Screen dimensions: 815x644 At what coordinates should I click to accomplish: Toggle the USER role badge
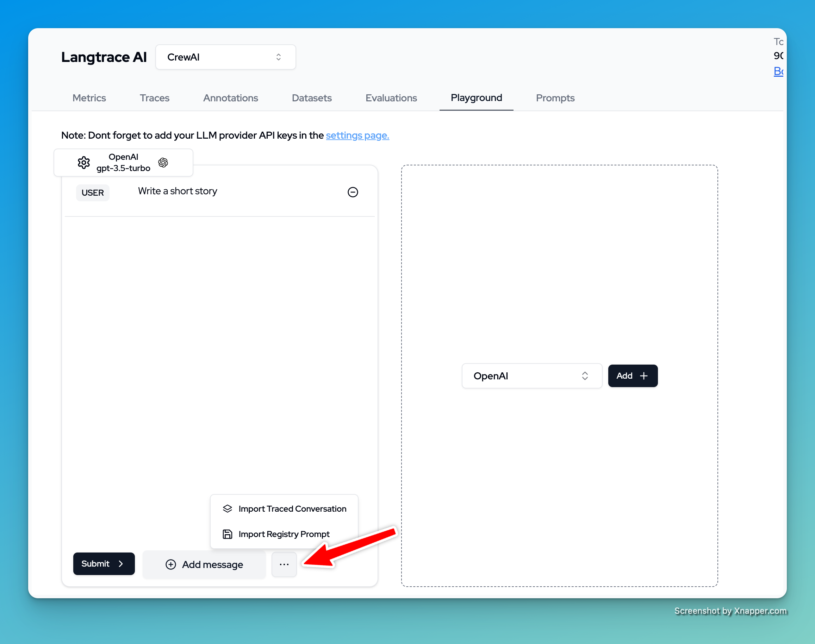92,193
